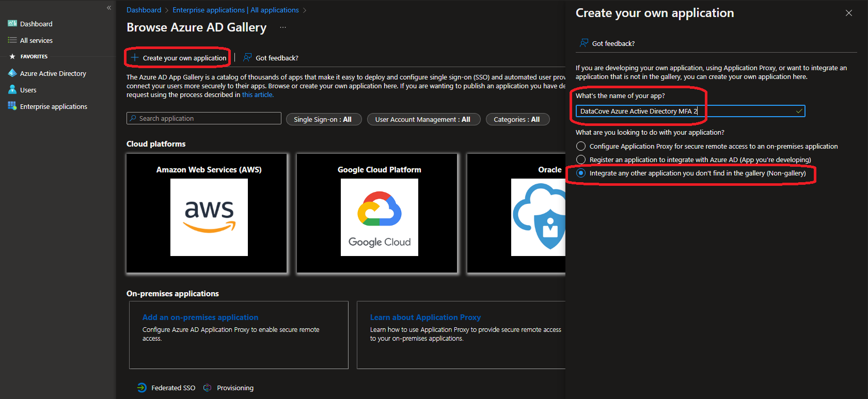Click the Amazon Web Services logo tile

point(209,217)
